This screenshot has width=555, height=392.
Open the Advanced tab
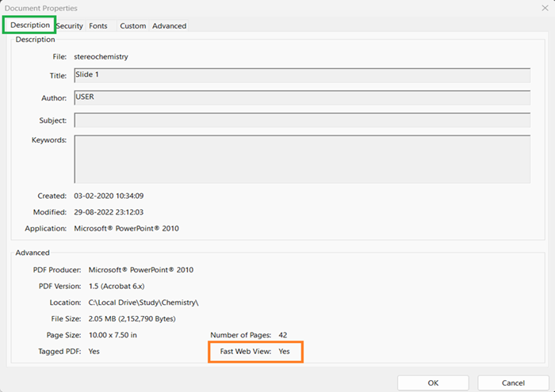(169, 26)
